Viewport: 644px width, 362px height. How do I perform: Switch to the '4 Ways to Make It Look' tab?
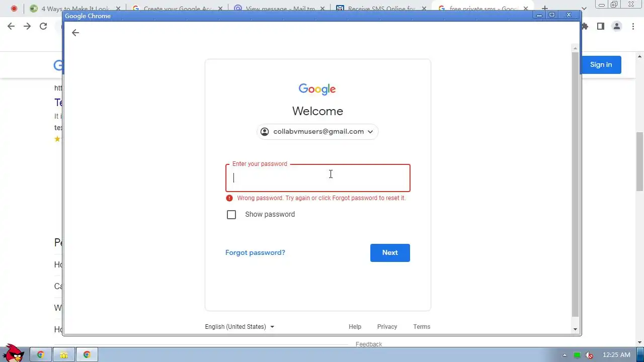point(75,9)
